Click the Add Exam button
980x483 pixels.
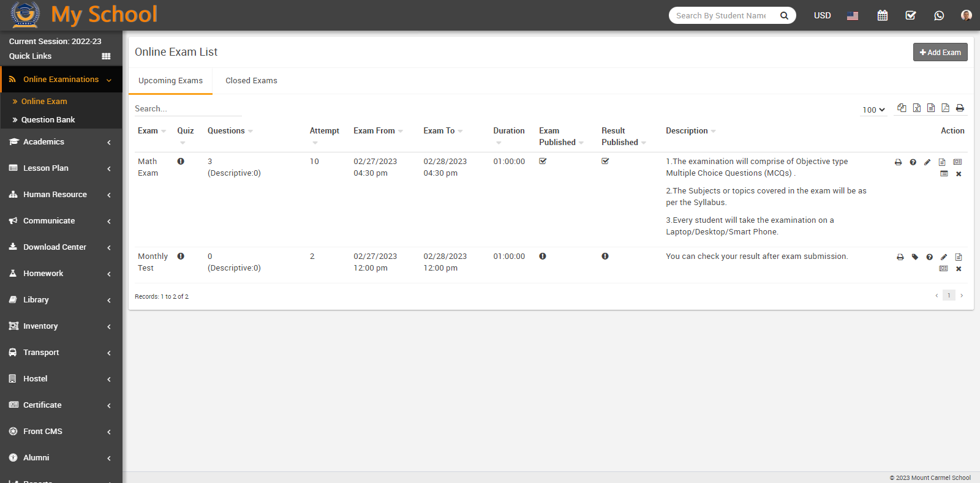click(x=940, y=52)
